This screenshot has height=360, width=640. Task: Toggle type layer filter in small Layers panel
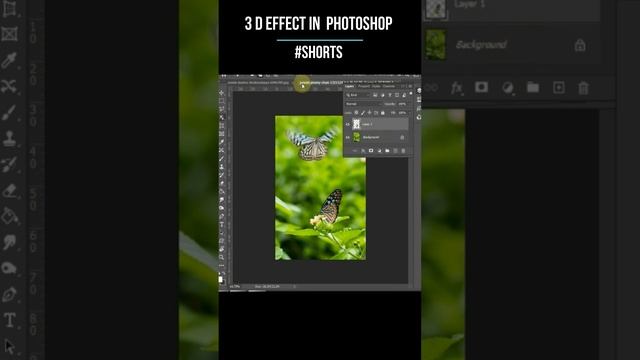click(390, 95)
